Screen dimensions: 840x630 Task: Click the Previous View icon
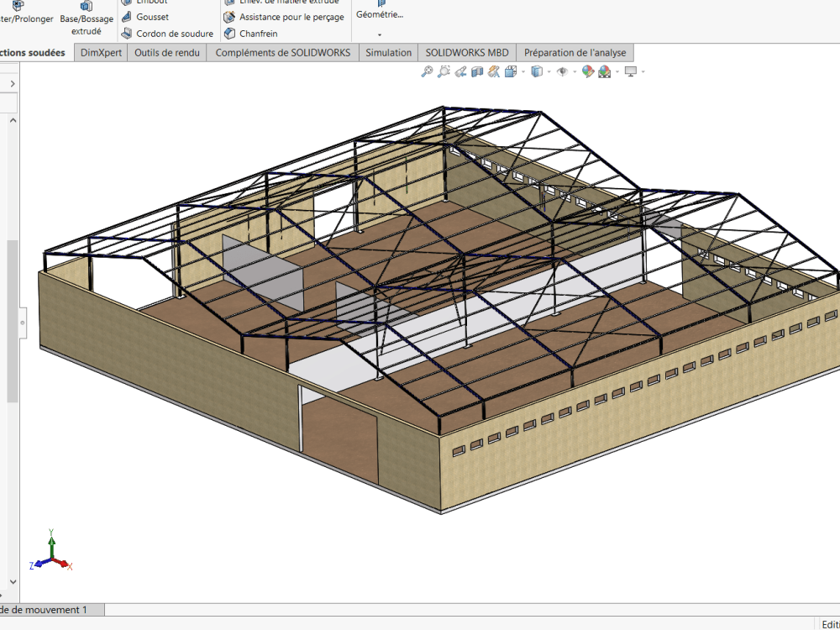459,71
